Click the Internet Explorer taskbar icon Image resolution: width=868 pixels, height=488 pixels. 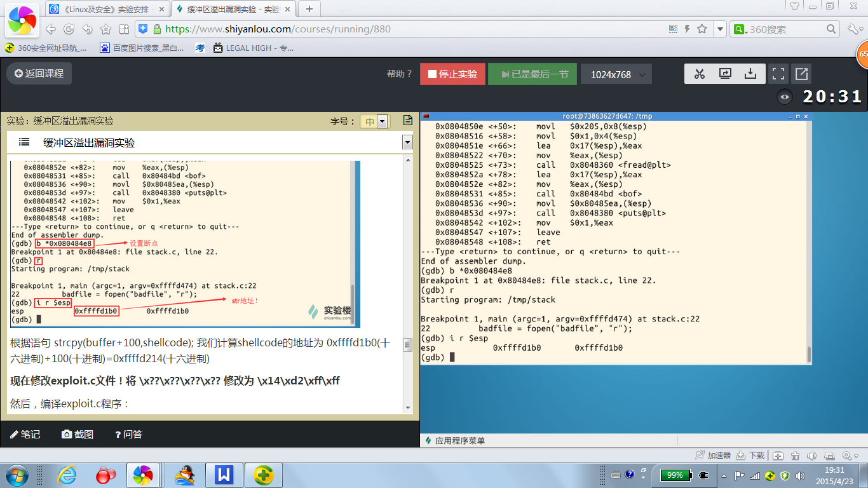point(67,475)
